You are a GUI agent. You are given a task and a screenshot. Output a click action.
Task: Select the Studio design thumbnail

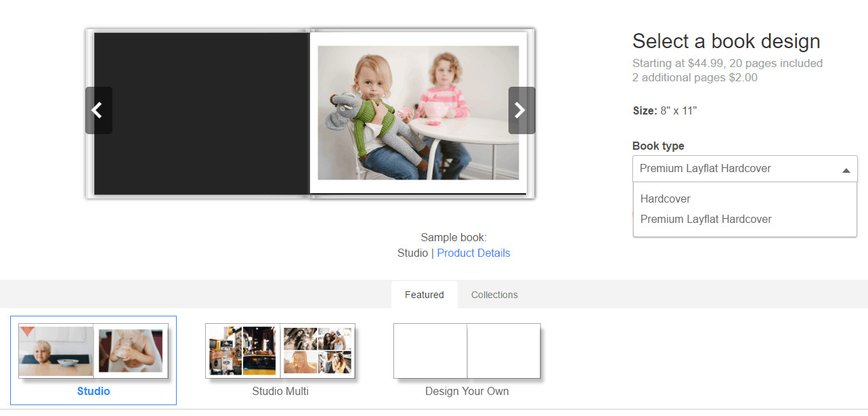click(x=93, y=352)
